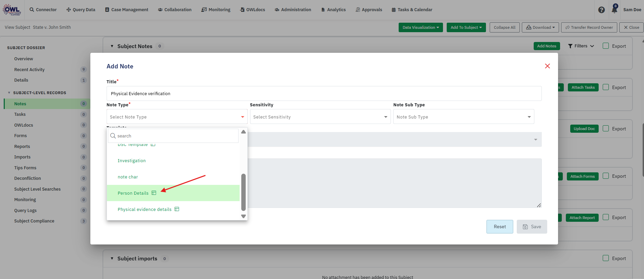Toggle Export checkbox beside Attach Forms
The width and height of the screenshot is (644, 279).
606,176
